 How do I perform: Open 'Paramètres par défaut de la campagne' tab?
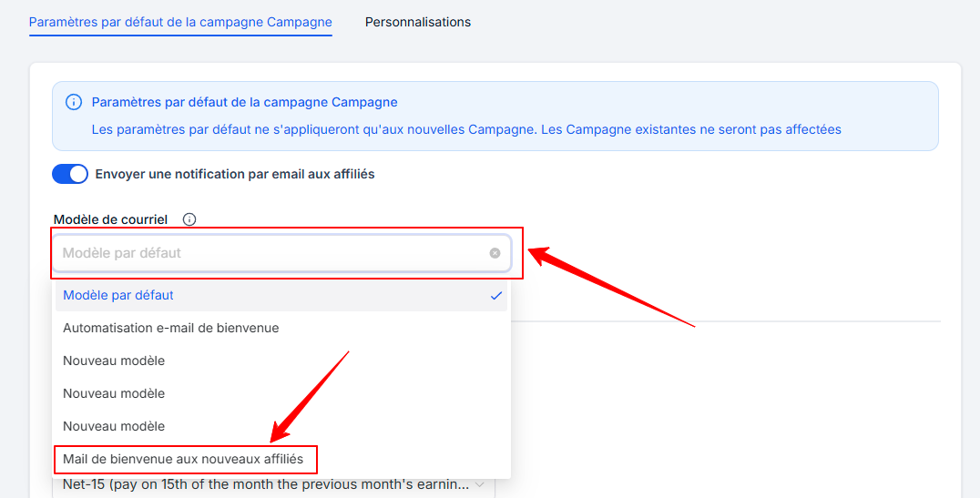click(180, 22)
